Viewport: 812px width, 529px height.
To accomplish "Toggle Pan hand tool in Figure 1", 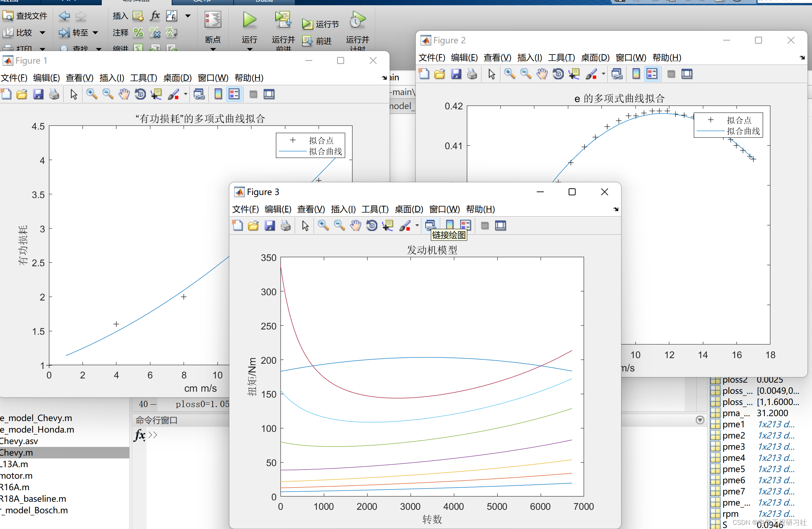I will point(124,94).
